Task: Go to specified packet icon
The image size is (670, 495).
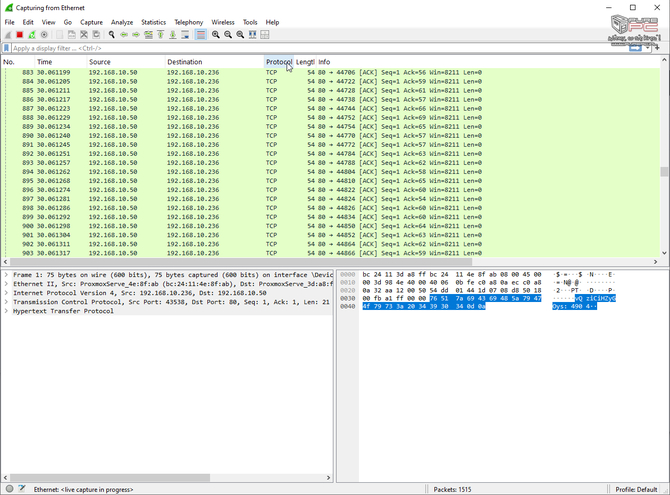Action: click(148, 35)
